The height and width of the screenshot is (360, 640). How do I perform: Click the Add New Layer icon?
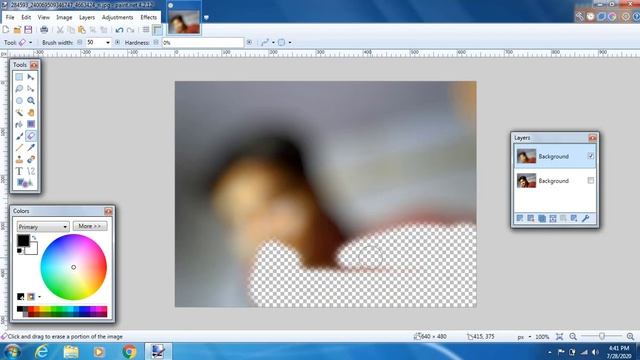[520, 219]
